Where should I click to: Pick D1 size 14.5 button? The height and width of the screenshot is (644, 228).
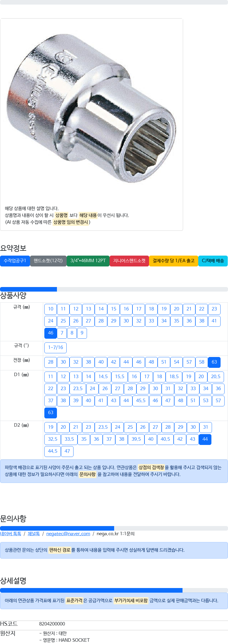[x=103, y=377]
